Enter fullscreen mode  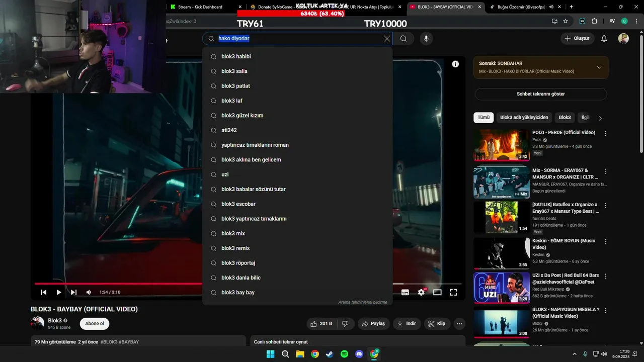click(x=453, y=292)
